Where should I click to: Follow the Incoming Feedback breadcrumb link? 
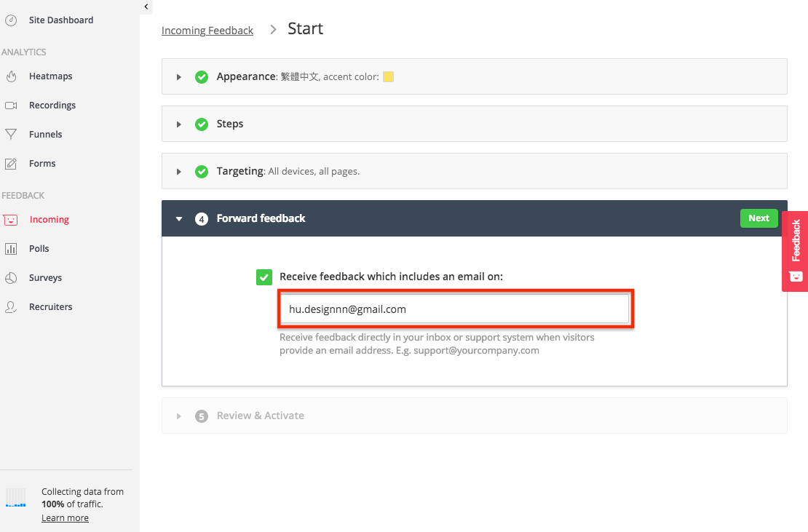[207, 31]
